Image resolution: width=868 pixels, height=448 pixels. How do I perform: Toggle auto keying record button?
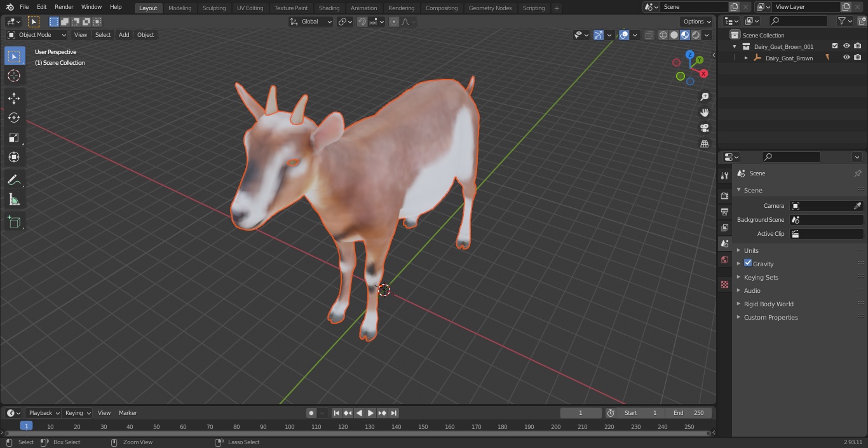311,413
